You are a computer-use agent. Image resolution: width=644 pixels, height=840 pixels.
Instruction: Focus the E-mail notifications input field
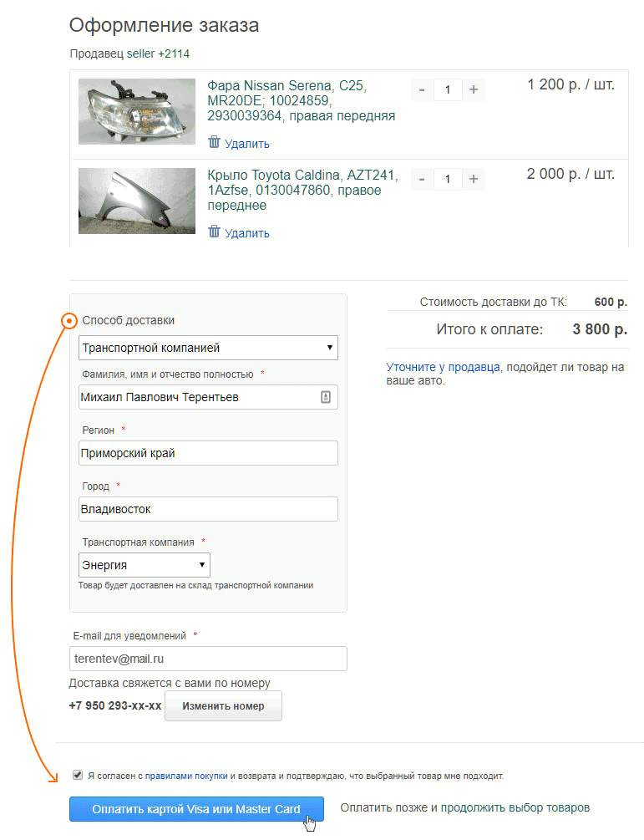[208, 659]
